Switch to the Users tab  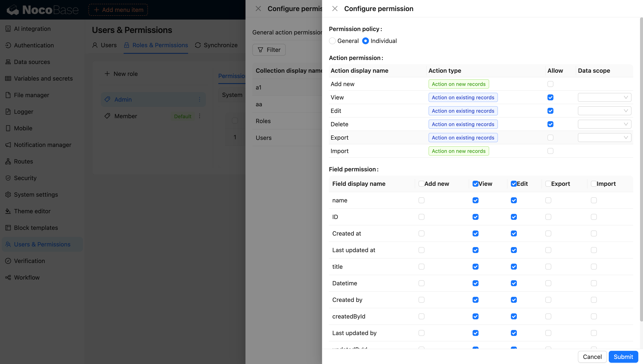click(x=104, y=45)
